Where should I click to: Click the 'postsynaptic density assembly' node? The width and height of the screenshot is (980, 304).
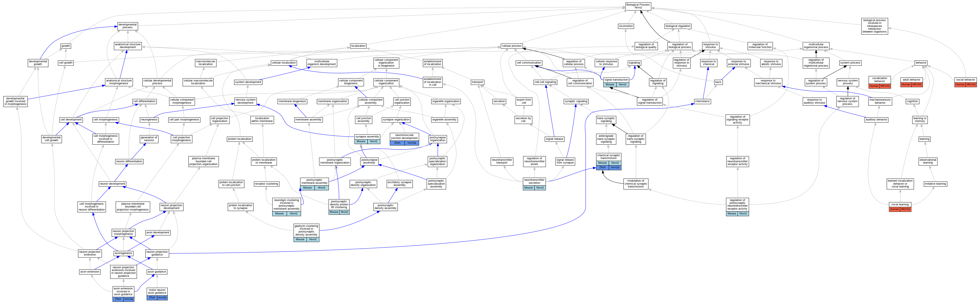[x=385, y=207]
